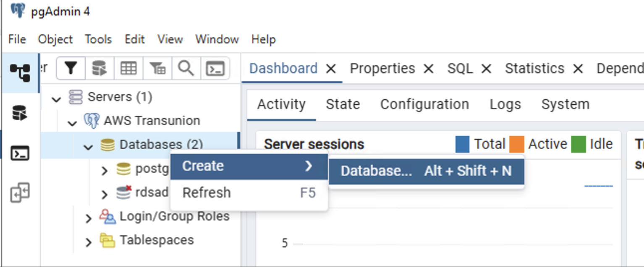Expand the Login/Group Roles node
Image resolution: width=644 pixels, height=267 pixels.
pos(89,218)
